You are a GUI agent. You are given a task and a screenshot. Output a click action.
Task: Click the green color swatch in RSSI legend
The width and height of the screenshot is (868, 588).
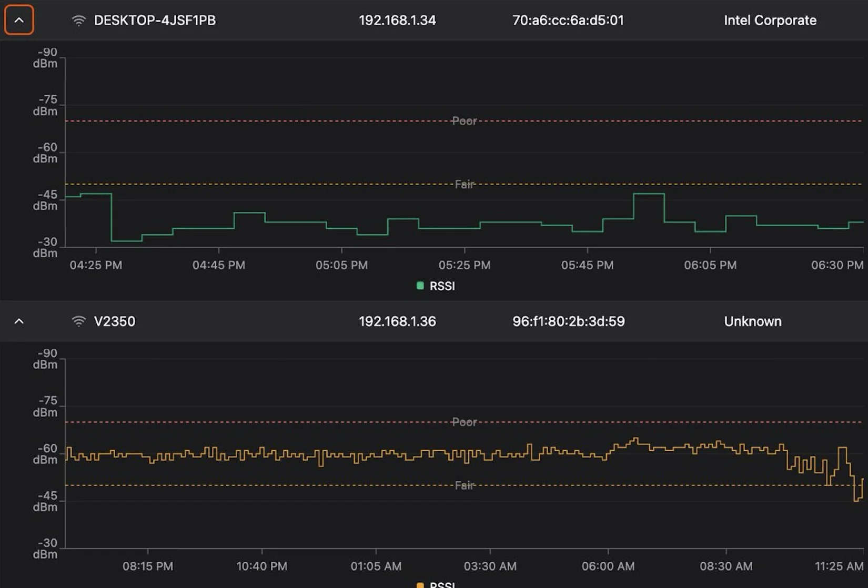[419, 286]
